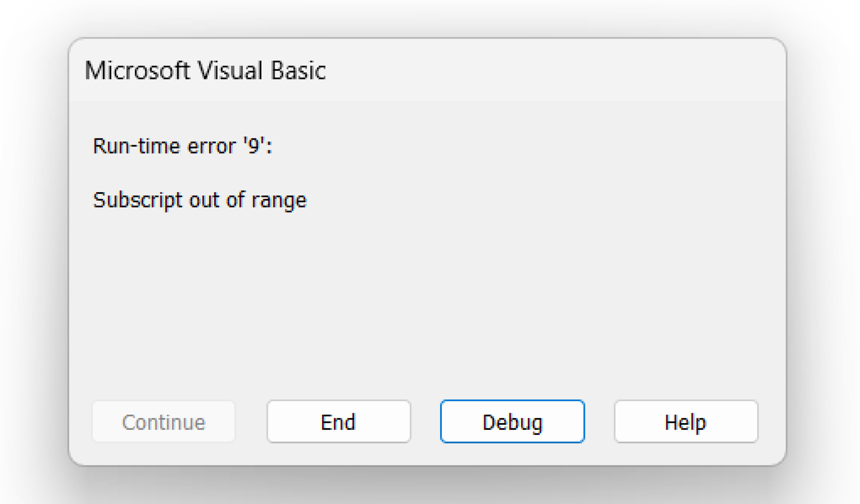Click the error number '9' in the message
This screenshot has height=504, width=860.
pos(253,146)
